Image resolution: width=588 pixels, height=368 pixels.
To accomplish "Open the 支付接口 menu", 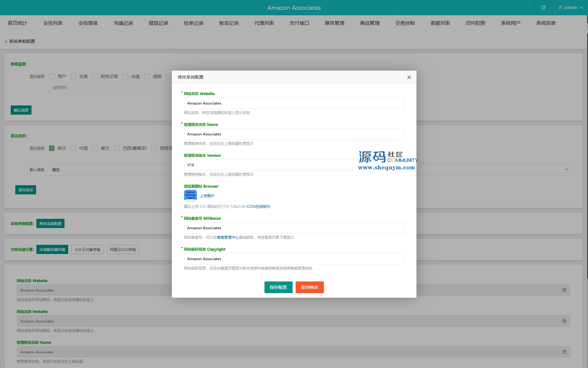I will tap(299, 23).
